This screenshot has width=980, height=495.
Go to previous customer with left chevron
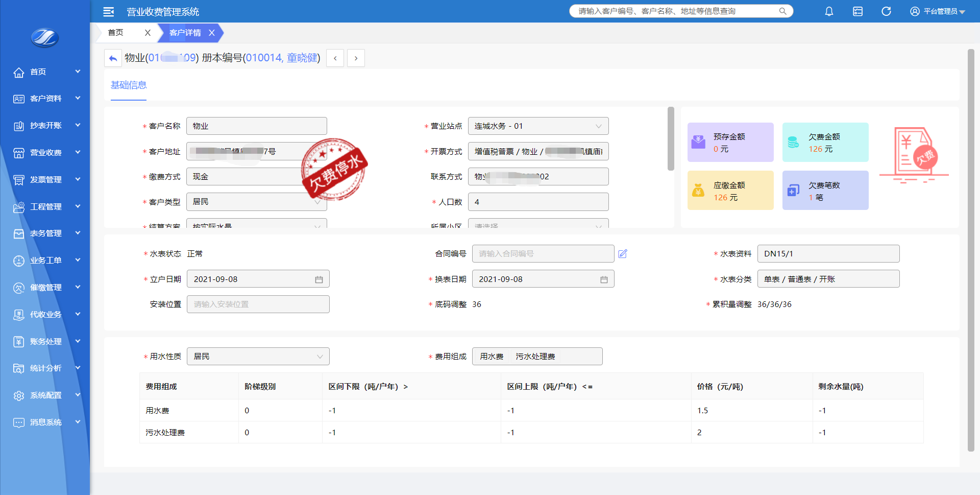click(335, 58)
